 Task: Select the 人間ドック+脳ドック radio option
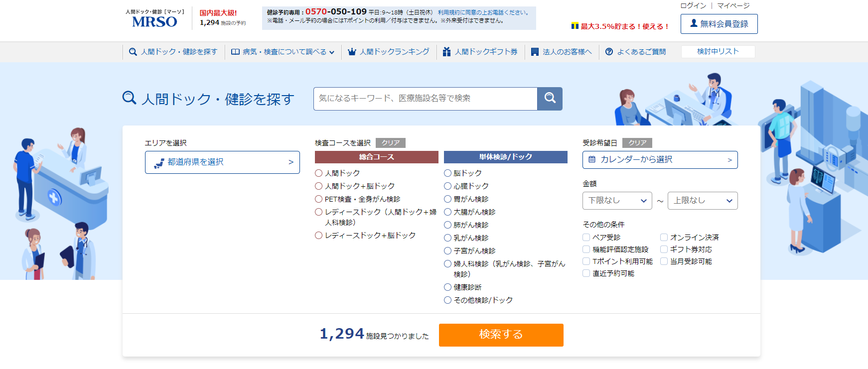point(319,186)
